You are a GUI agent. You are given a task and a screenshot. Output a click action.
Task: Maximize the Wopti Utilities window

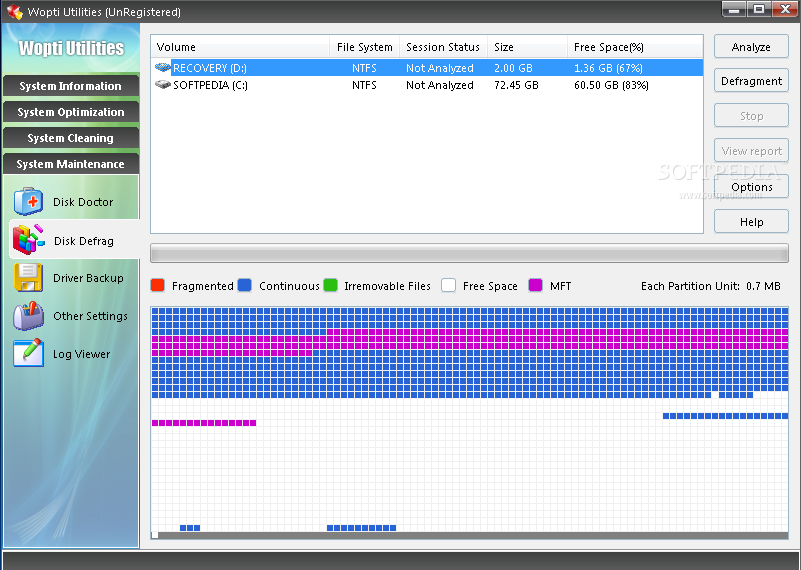pos(759,9)
